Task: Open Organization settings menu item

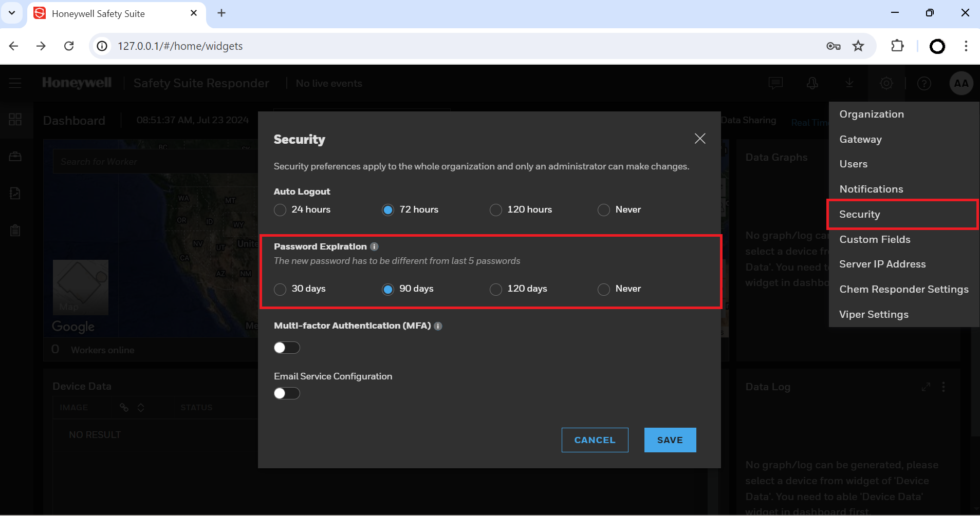Action: click(x=904, y=114)
